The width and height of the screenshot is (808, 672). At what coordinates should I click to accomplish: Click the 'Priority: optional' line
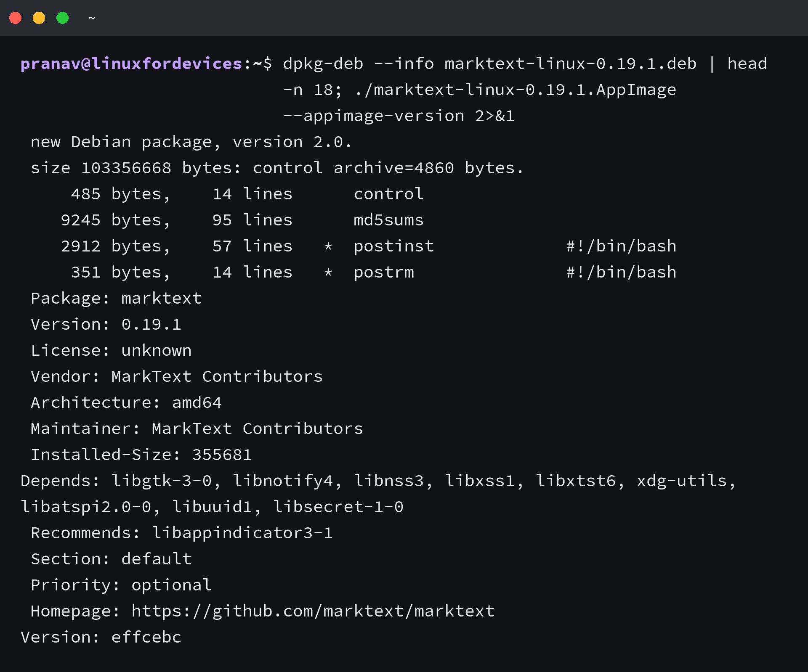(x=121, y=585)
